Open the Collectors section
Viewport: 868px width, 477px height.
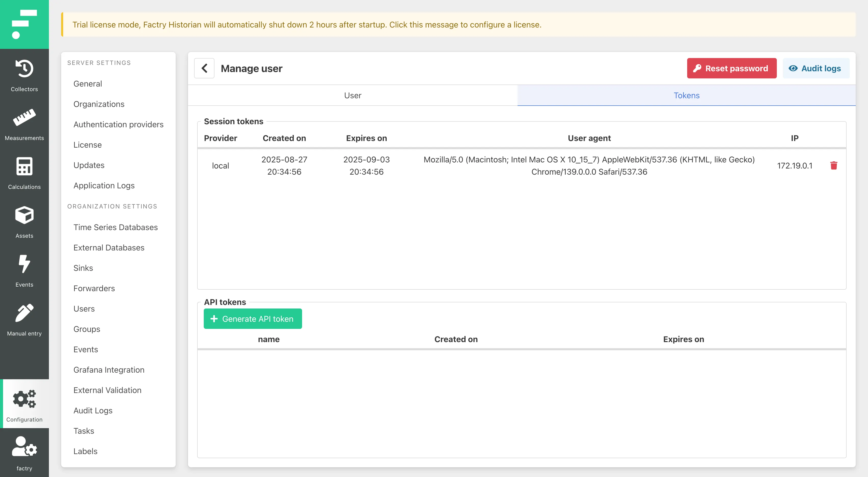pos(24,75)
